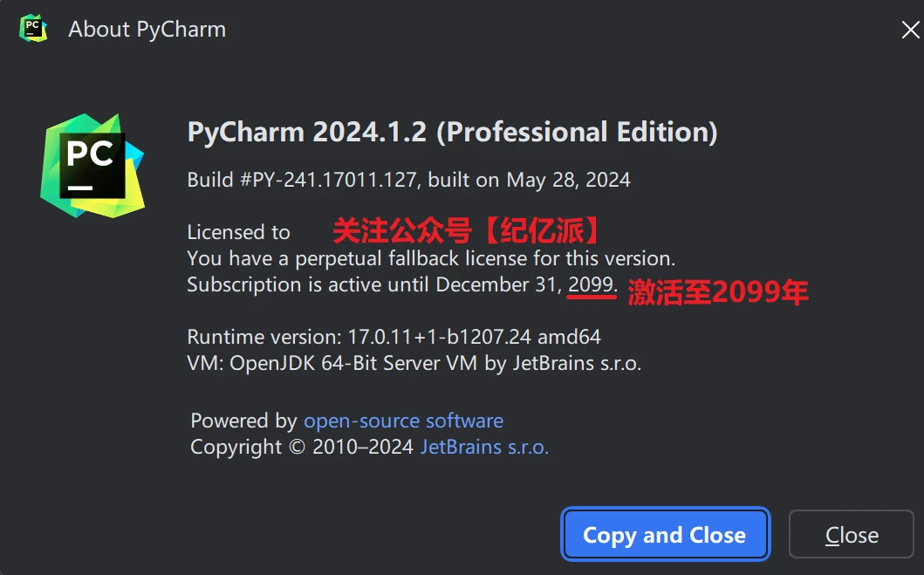Viewport: 924px width, 575px height.
Task: Click the VM OpenJDK 64-Bit Server line
Action: click(414, 363)
